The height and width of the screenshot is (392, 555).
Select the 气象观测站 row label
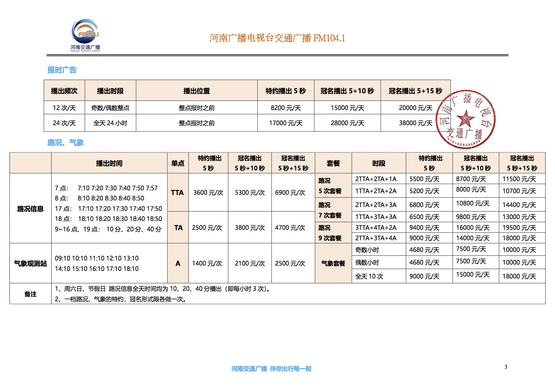click(x=30, y=263)
